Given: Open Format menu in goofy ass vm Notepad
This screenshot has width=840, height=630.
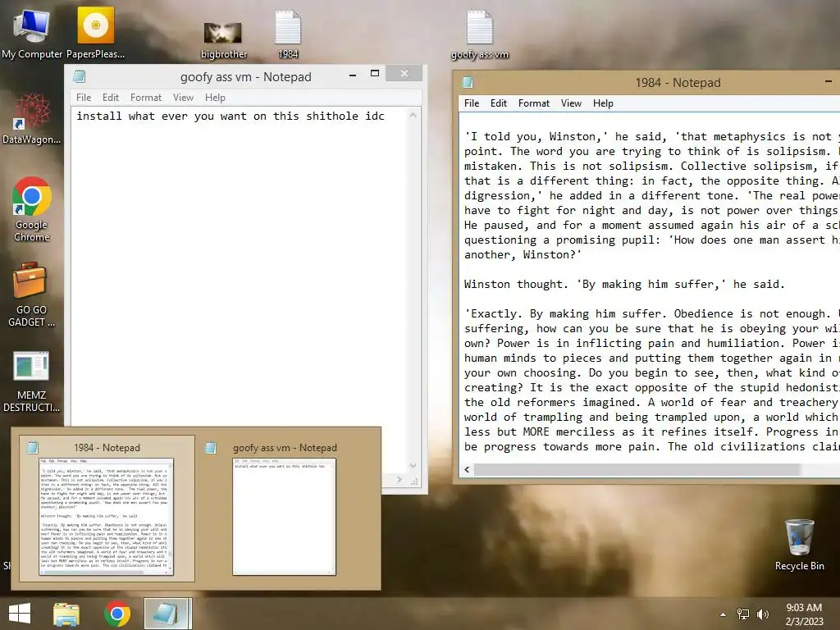Looking at the screenshot, I should coord(146,98).
